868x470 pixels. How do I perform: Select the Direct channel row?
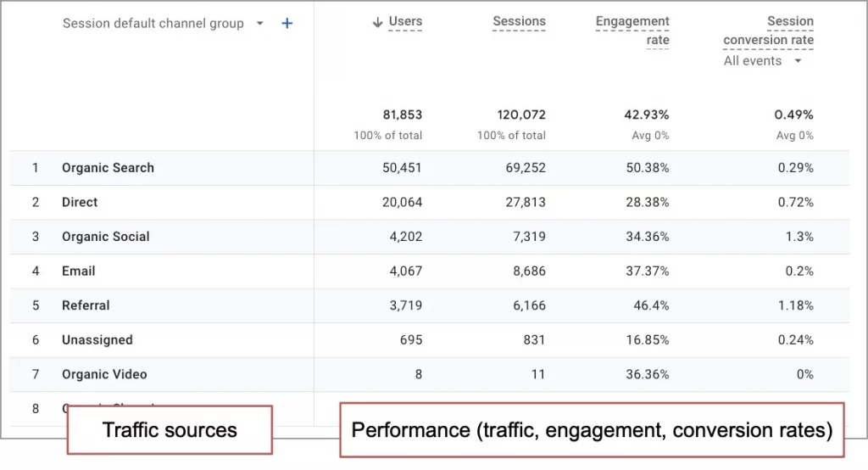point(80,202)
